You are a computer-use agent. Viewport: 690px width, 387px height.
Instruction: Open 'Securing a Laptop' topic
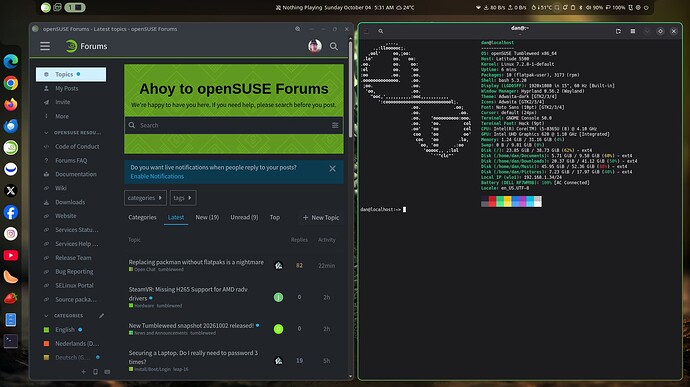[193, 357]
